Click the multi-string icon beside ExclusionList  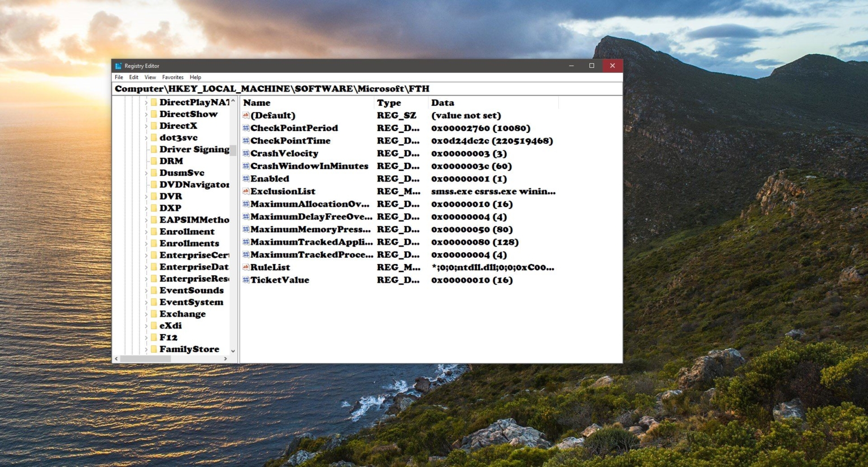(245, 191)
